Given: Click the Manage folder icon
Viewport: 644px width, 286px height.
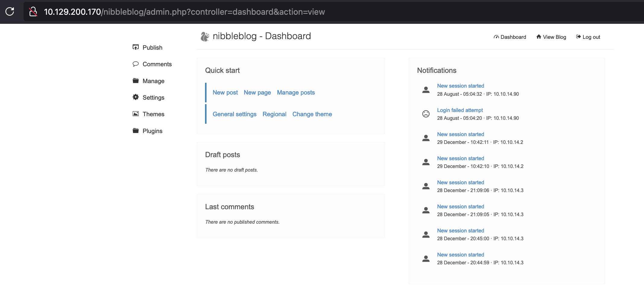Looking at the screenshot, I should click(136, 81).
